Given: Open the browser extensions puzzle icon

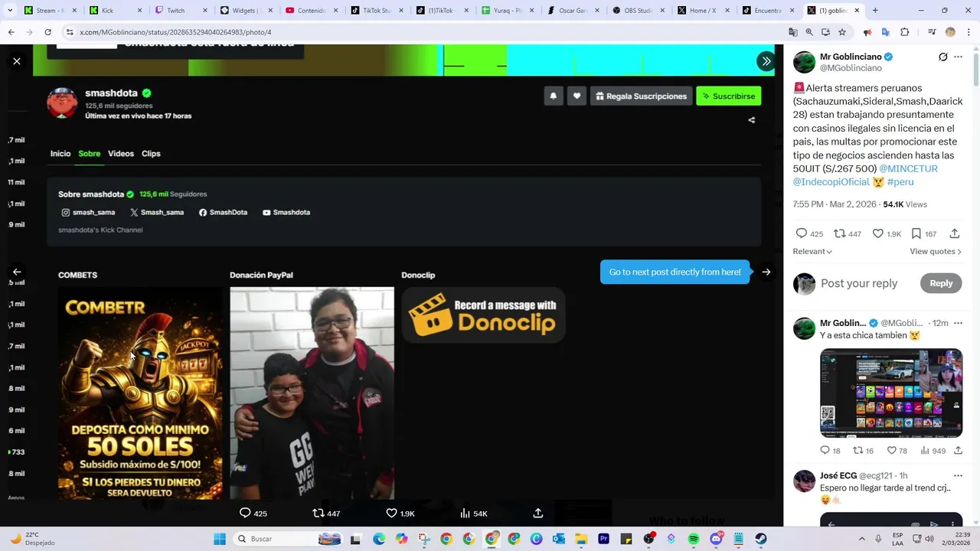Looking at the screenshot, I should point(904,32).
